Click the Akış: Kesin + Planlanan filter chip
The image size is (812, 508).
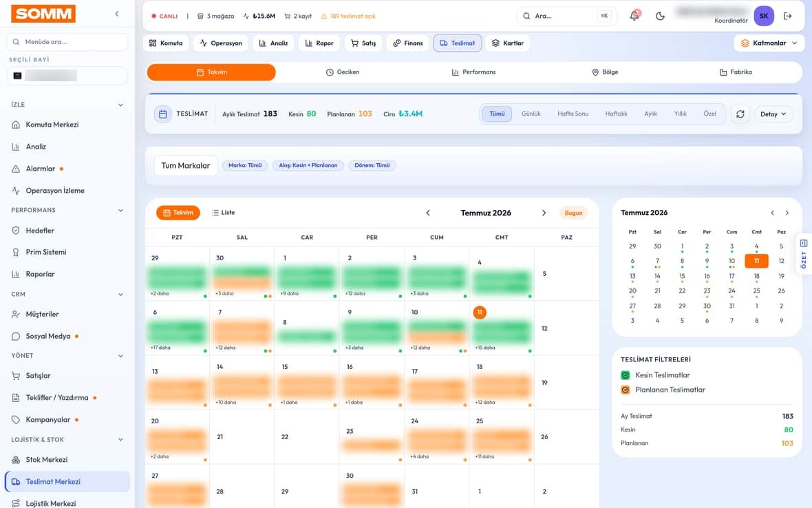click(x=308, y=166)
